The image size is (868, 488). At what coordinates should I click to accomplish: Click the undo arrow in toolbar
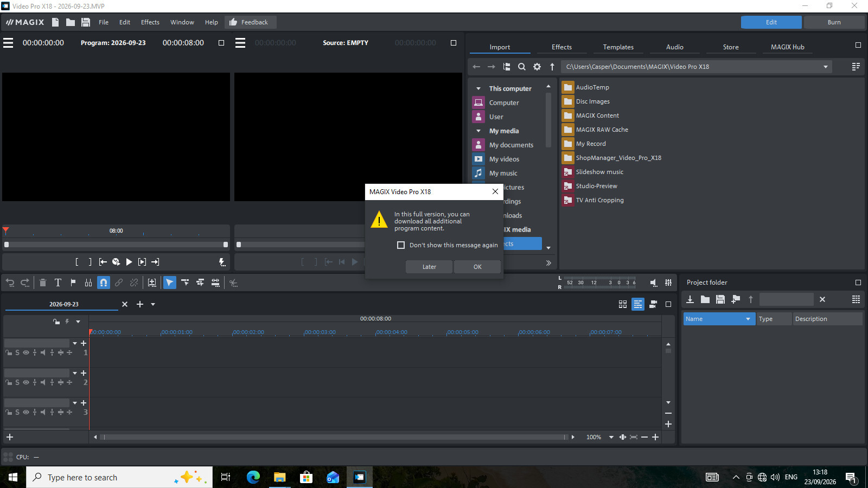point(10,282)
